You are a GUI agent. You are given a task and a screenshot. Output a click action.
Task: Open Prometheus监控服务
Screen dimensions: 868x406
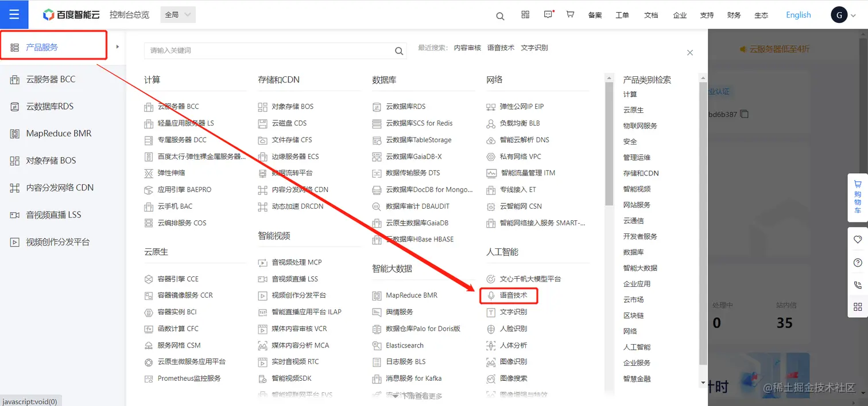[x=189, y=378]
